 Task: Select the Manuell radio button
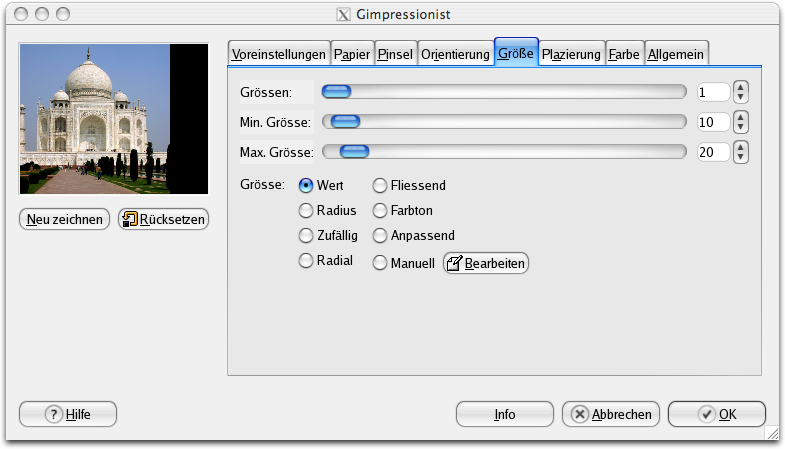point(380,263)
